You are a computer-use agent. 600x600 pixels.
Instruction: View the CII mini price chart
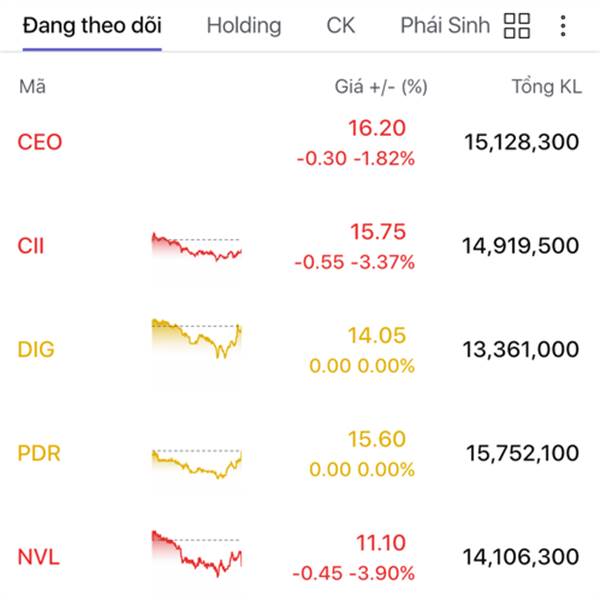[196, 248]
